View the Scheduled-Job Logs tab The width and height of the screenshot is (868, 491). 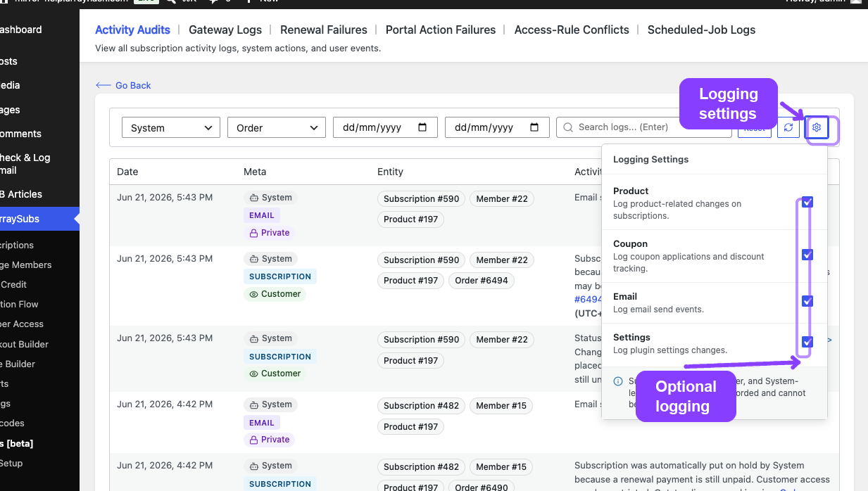(x=701, y=30)
